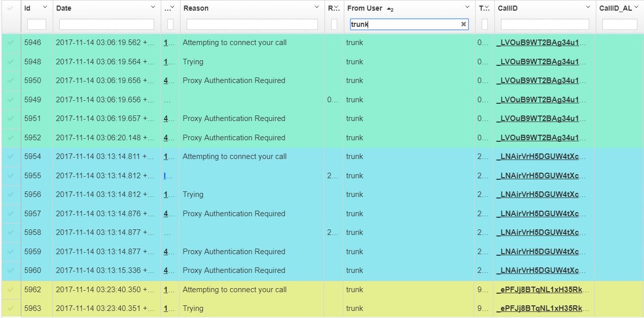Open the Id column dropdown menu
The image size is (644, 318).
[45, 8]
